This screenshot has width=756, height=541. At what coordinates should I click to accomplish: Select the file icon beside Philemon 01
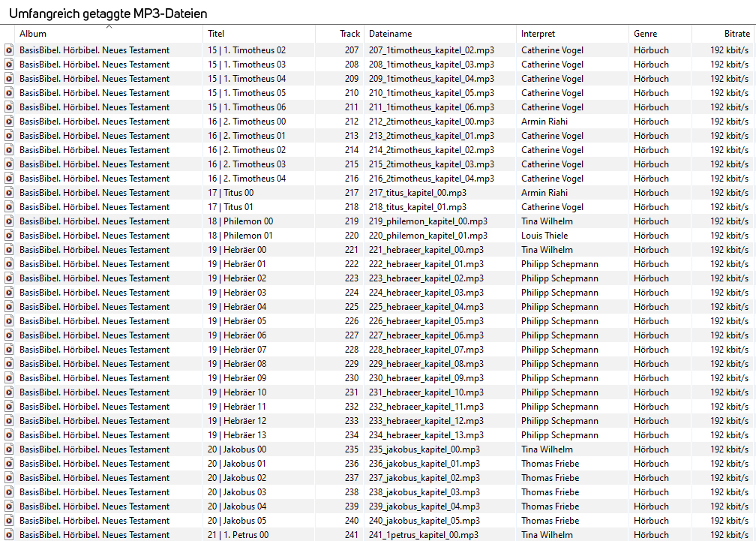[x=9, y=236]
